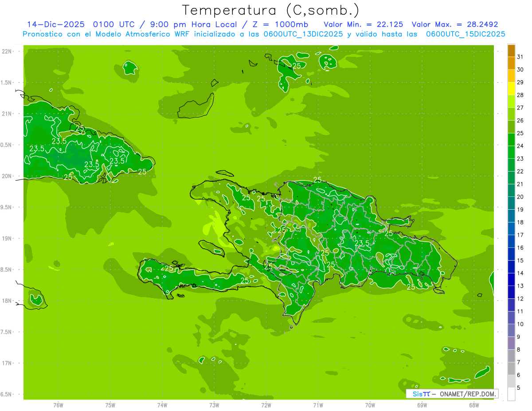
Task: Click the "0100 UTC" time text
Action: pos(113,24)
